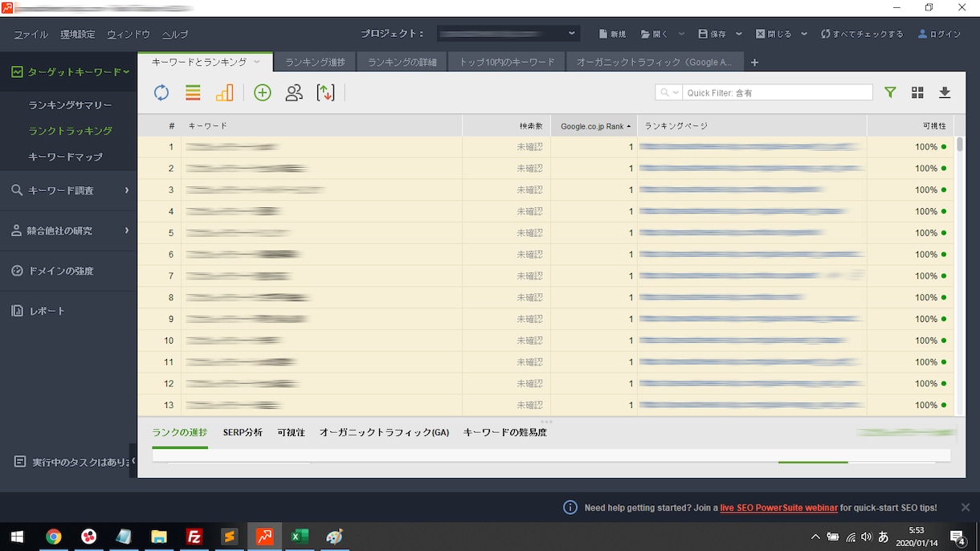This screenshot has width=980, height=551.
Task: Click the info icon in notification bar
Action: coord(570,507)
